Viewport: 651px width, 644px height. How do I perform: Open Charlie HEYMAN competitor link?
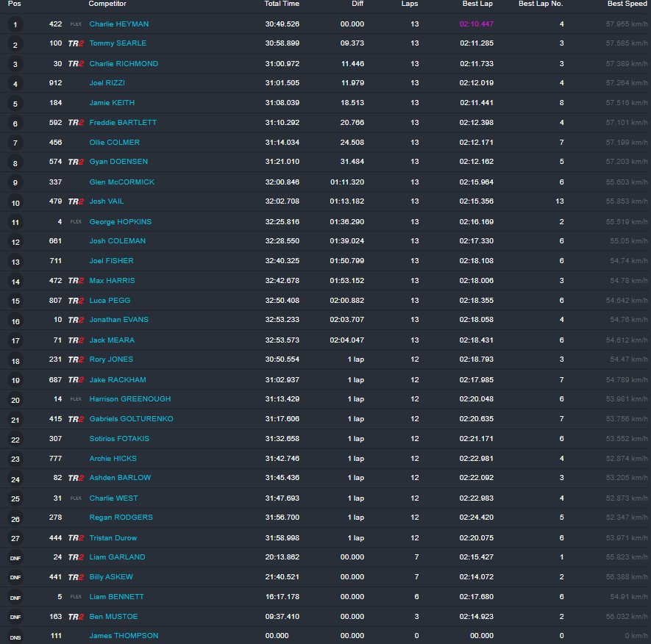point(118,24)
